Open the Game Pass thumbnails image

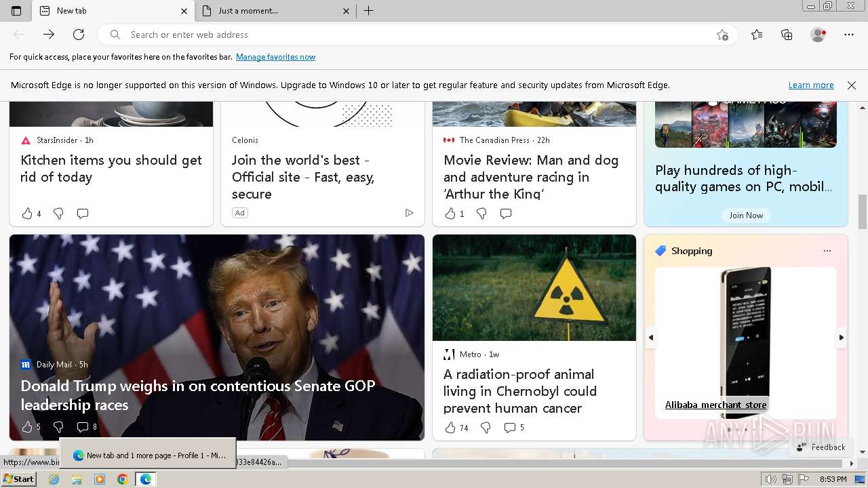[746, 124]
